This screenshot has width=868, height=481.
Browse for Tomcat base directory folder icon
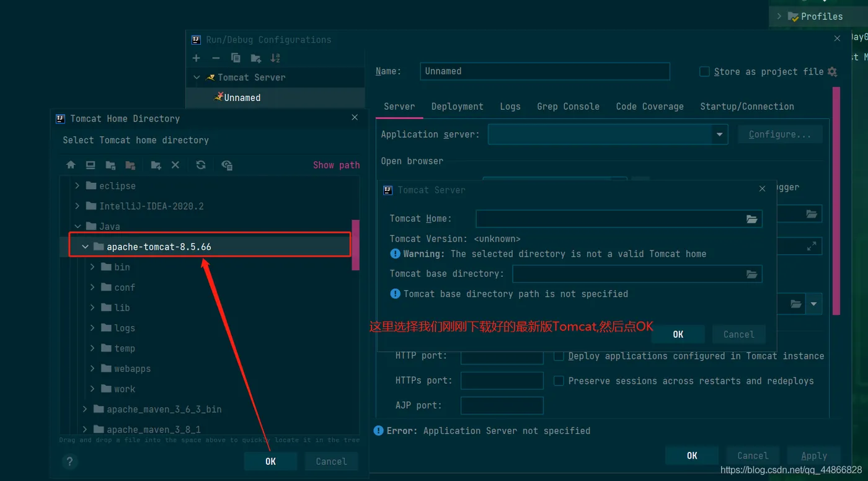[x=751, y=274]
